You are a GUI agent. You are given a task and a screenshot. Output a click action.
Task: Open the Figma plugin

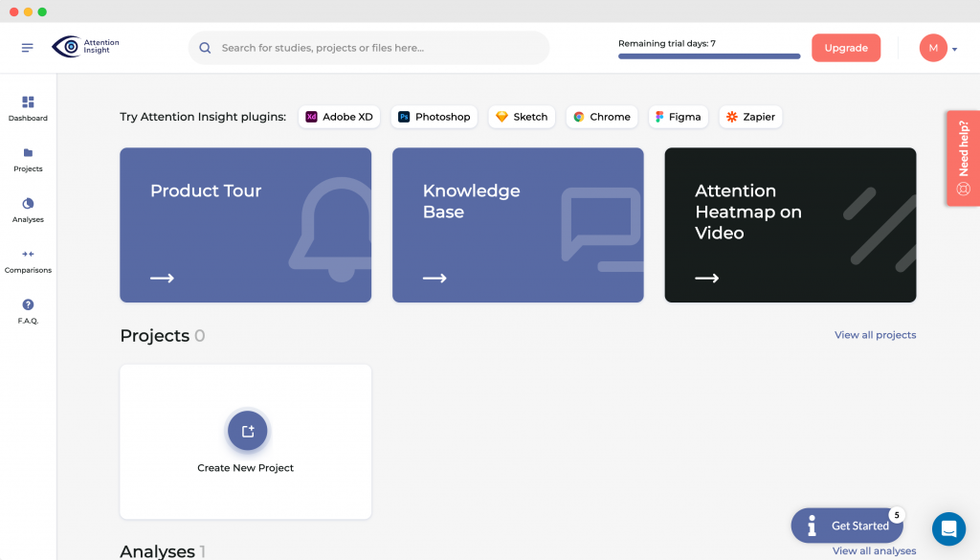[679, 117]
